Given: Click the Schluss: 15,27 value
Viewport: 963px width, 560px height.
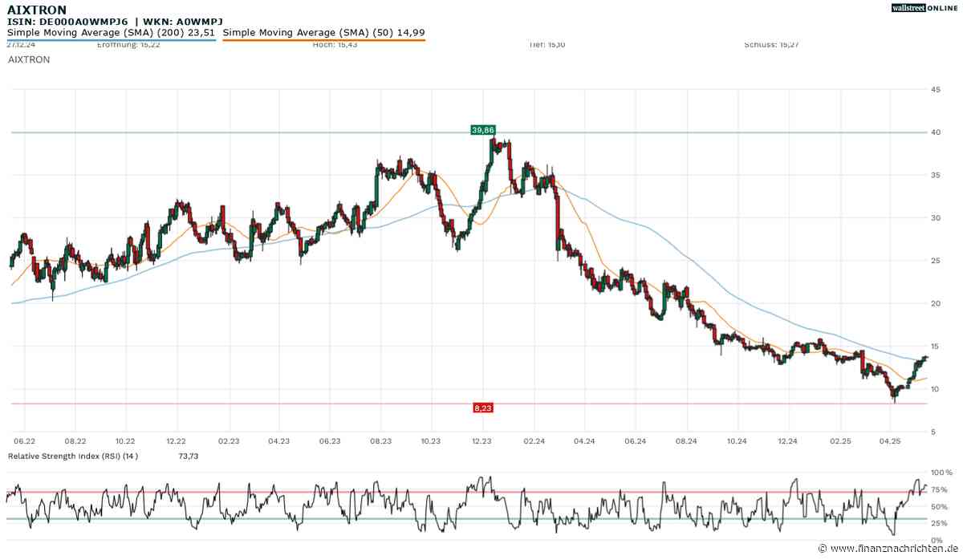Looking at the screenshot, I should pyautogui.click(x=771, y=45).
